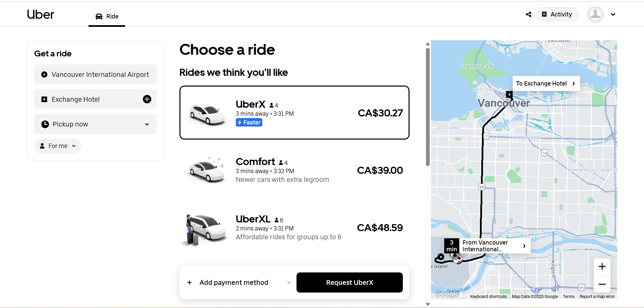
Task: Expand the For me rider selector
Action: point(58,146)
